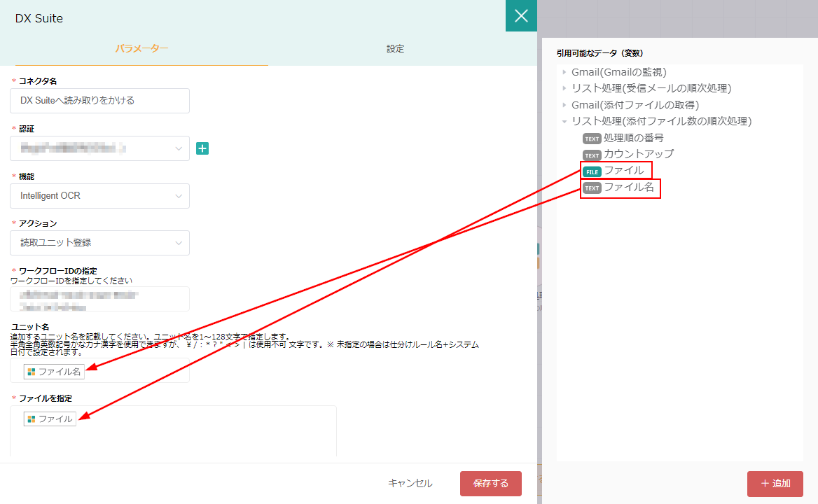Select カウントアップ variable

coord(639,154)
